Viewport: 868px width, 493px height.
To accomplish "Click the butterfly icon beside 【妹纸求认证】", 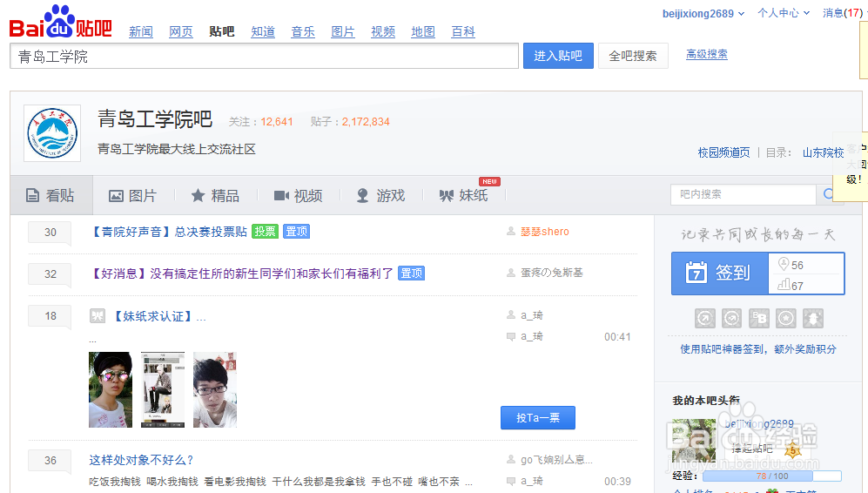I will 98,316.
